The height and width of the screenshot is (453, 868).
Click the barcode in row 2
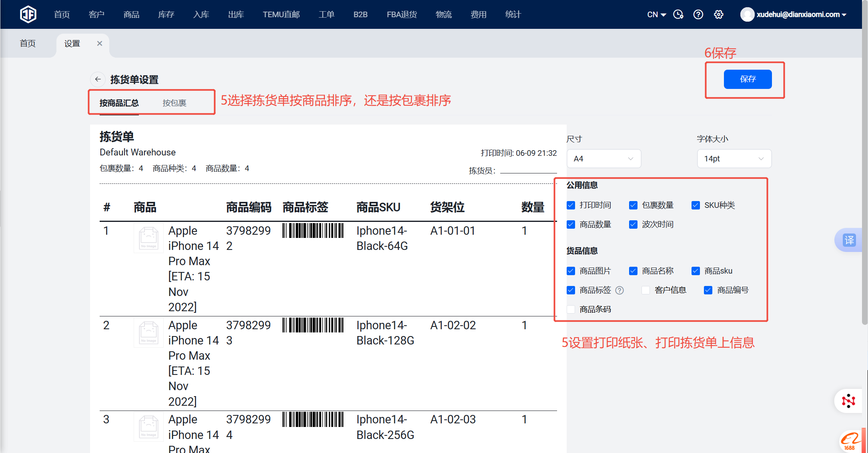313,325
